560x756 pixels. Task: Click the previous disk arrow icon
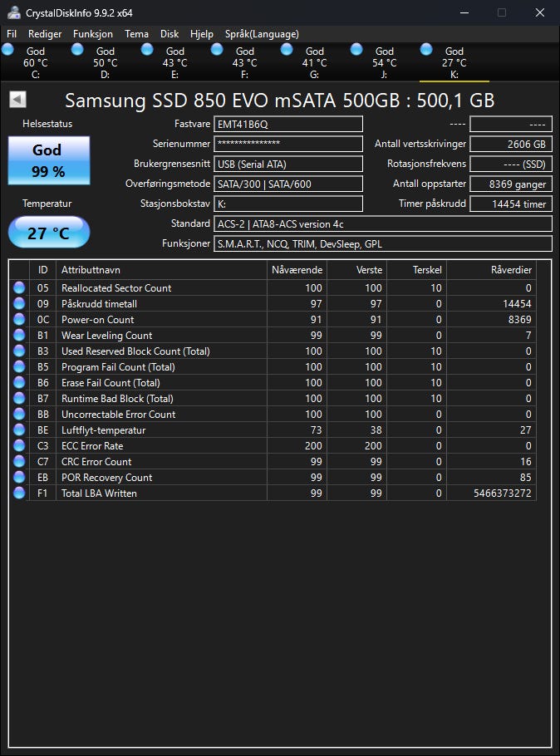tap(17, 100)
